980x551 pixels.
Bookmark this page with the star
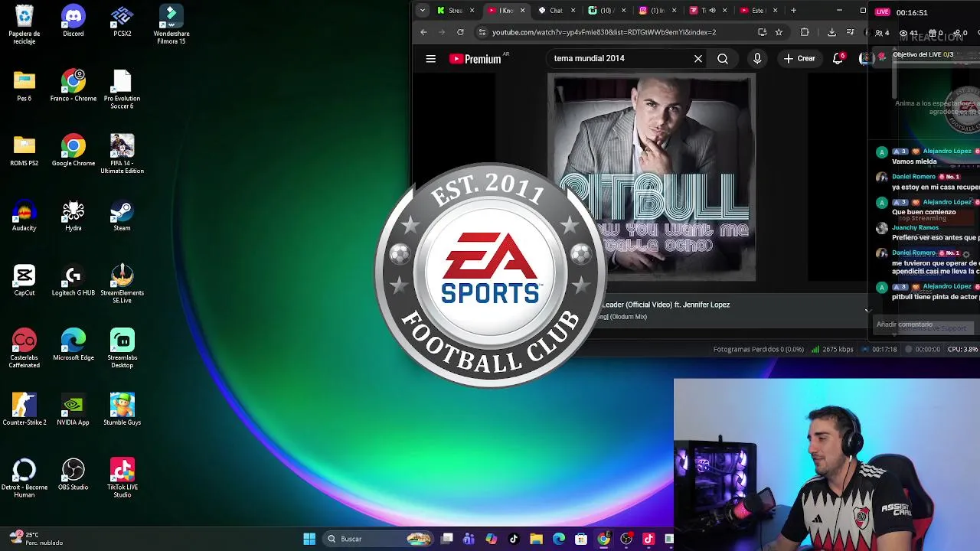(x=779, y=32)
